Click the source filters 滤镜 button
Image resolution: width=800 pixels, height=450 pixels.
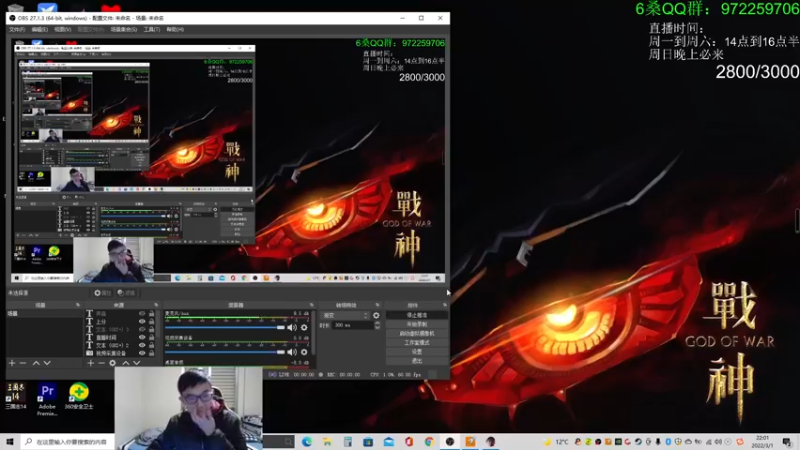[126, 293]
